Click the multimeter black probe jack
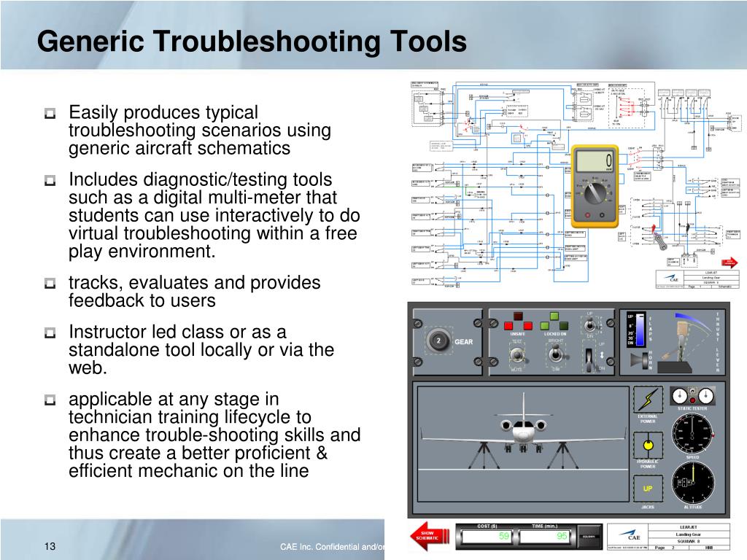The width and height of the screenshot is (747, 560). (602, 215)
